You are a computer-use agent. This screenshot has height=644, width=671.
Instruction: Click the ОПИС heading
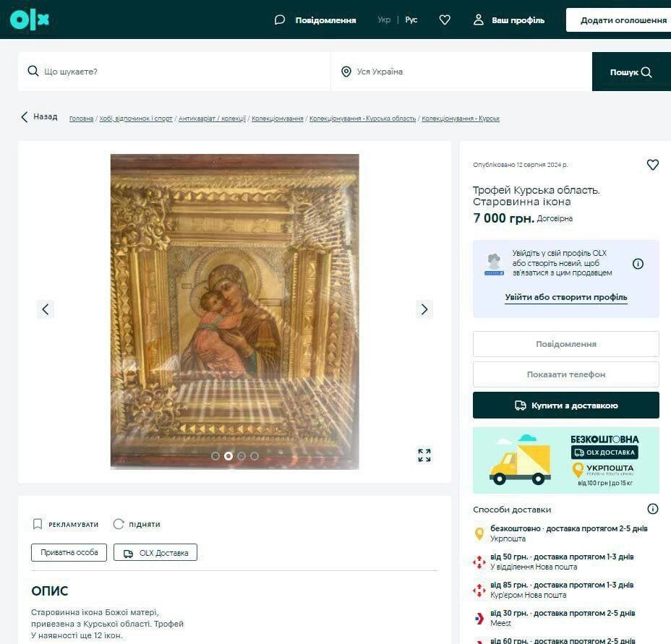(50, 591)
